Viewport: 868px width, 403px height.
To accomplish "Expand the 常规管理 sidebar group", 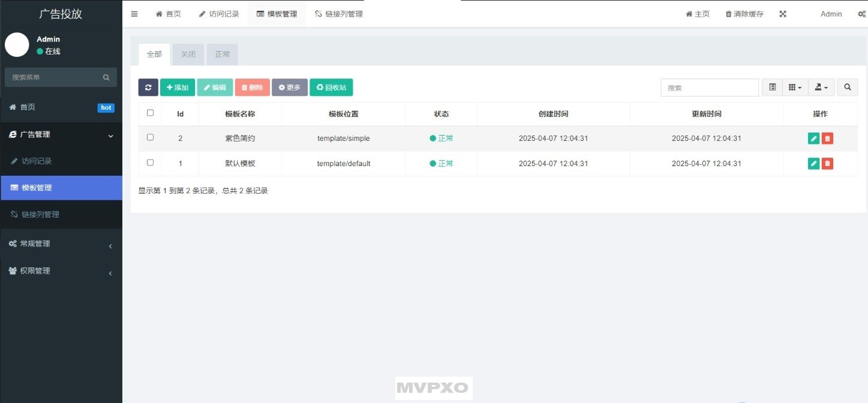I will coord(61,244).
